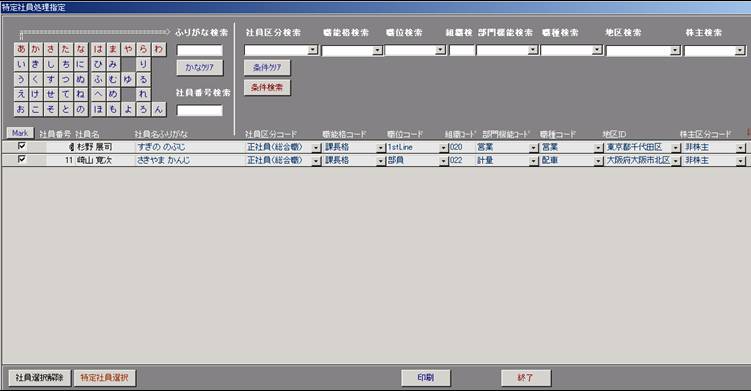Click the ん kana key
Viewport: 751px width, 391px height.
(x=159, y=109)
